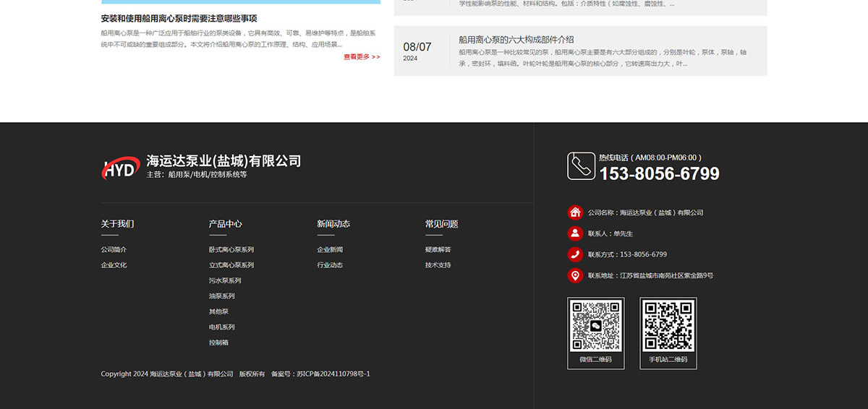
Task: Open the 企业新闻 news link
Action: click(330, 249)
